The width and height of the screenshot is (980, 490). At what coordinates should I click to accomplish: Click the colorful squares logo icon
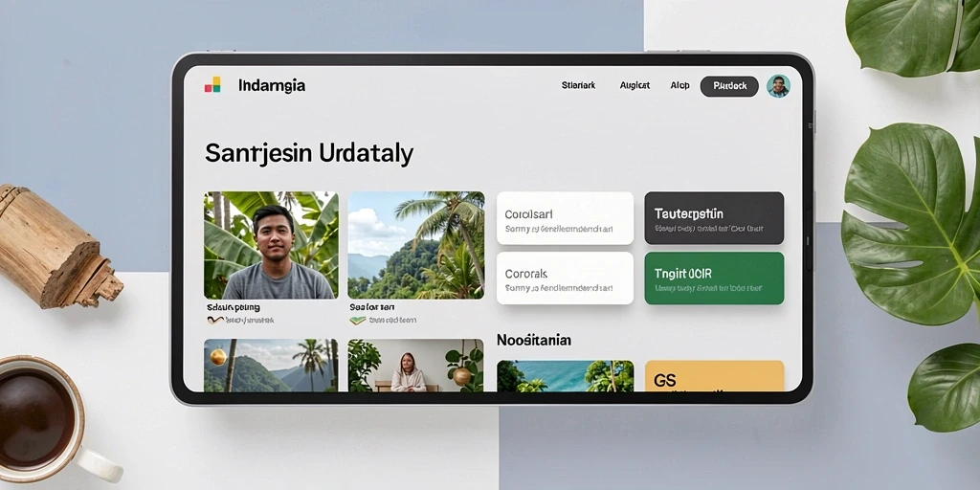click(x=212, y=85)
